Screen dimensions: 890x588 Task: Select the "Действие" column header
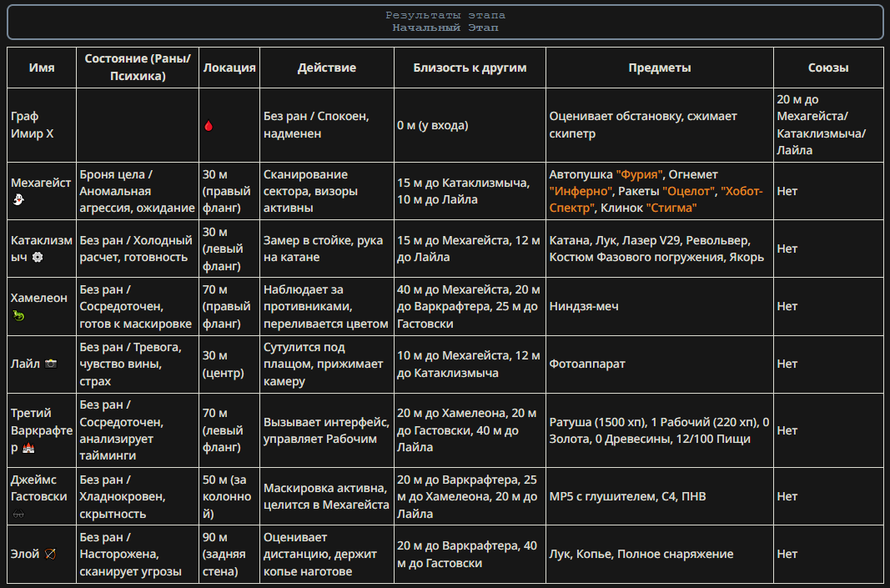point(326,68)
